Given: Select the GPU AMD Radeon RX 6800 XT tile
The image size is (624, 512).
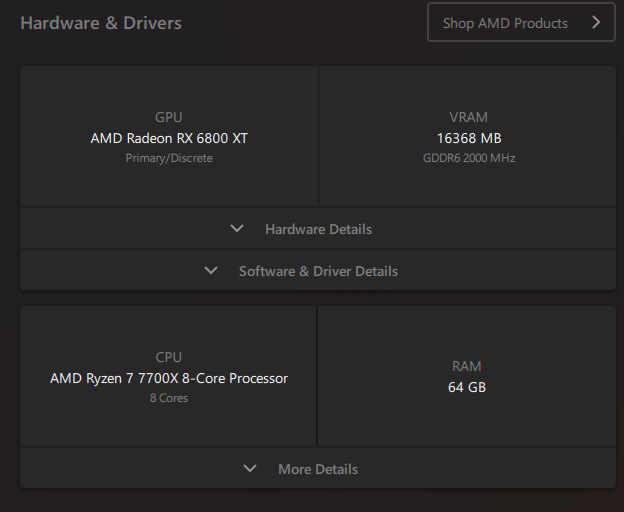Looking at the screenshot, I should [x=169, y=136].
